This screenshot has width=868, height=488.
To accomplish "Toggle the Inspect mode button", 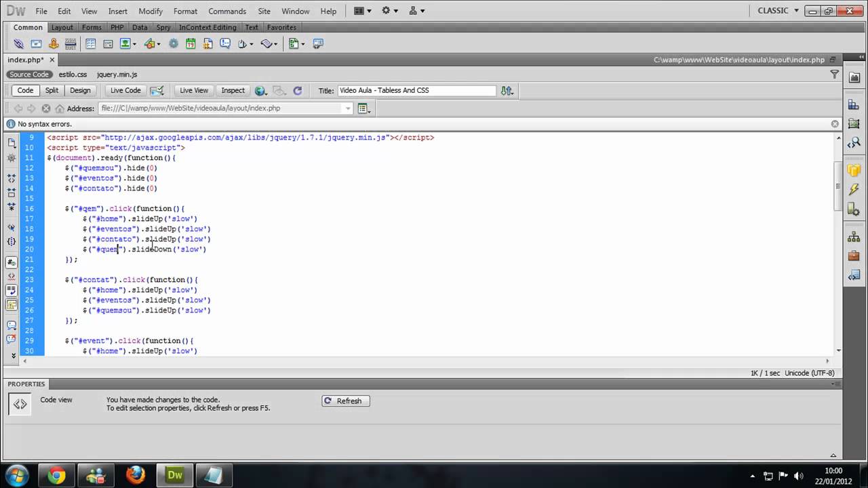I will 233,90.
